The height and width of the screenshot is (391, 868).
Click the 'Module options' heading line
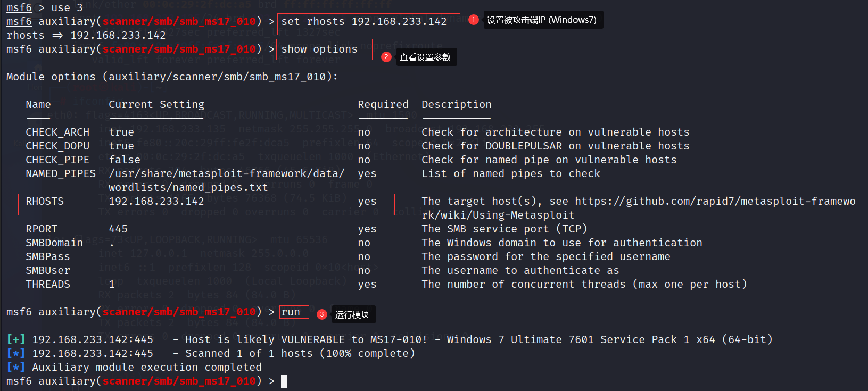[172, 77]
